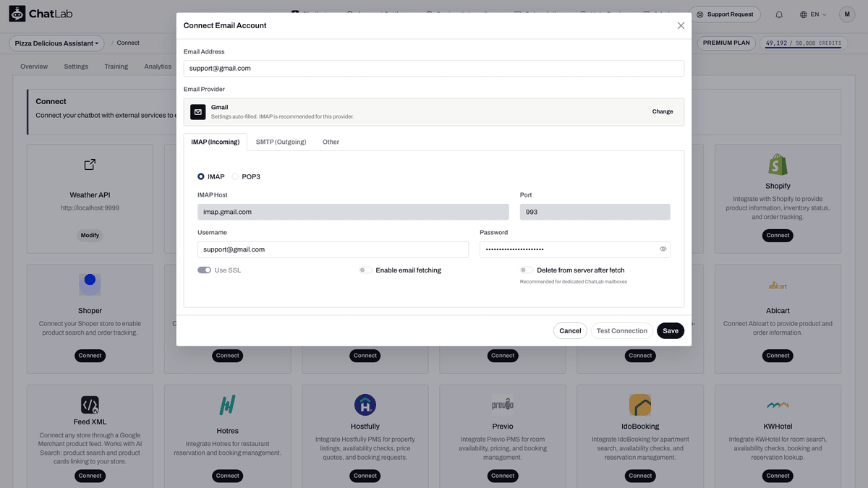Click the ChatLab robot logo
Screen dimensions: 868x488
pos(18,14)
